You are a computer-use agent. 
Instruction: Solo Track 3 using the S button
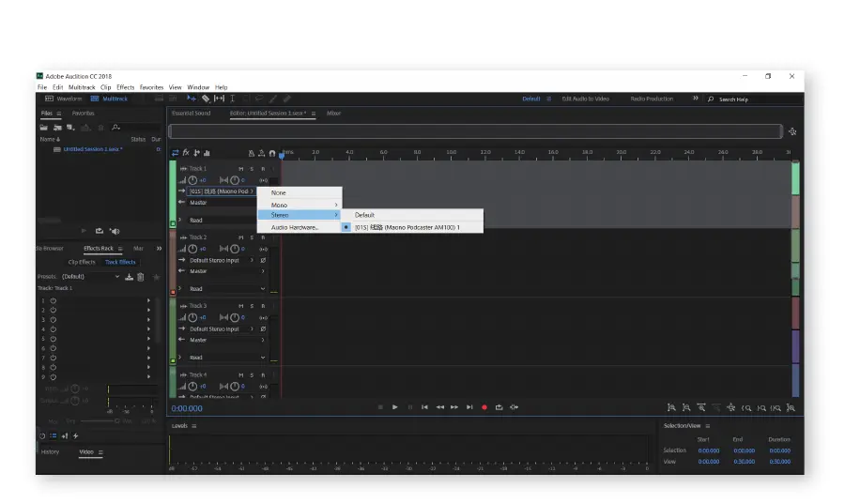(x=252, y=306)
